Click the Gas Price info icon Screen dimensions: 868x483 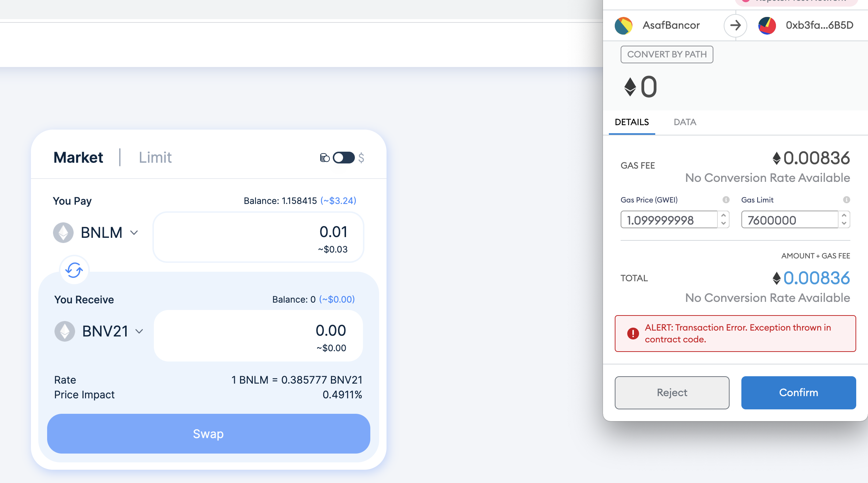pyautogui.click(x=726, y=200)
